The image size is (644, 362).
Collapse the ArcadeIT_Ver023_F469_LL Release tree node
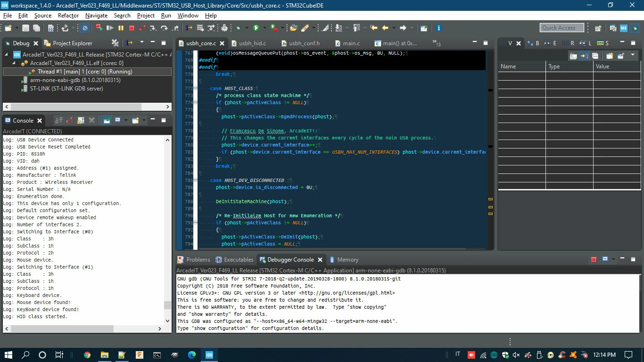click(7, 55)
